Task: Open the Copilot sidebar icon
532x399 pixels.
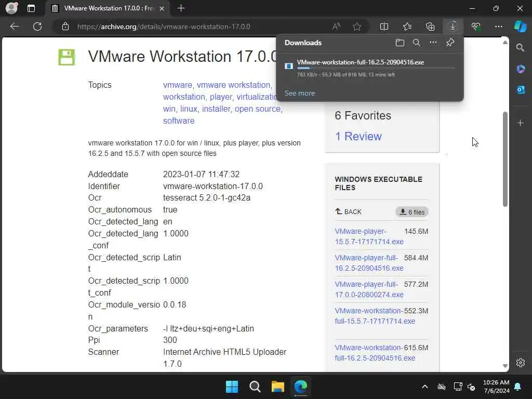Action: click(520, 26)
